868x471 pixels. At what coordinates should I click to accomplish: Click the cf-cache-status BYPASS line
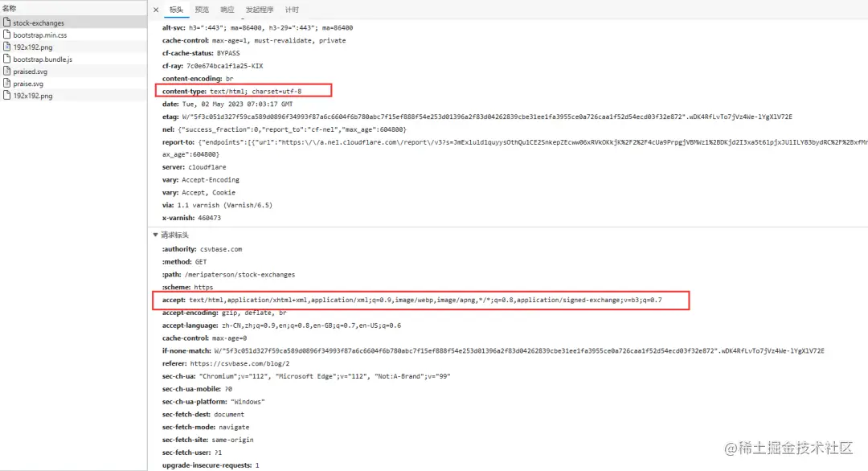[201, 53]
